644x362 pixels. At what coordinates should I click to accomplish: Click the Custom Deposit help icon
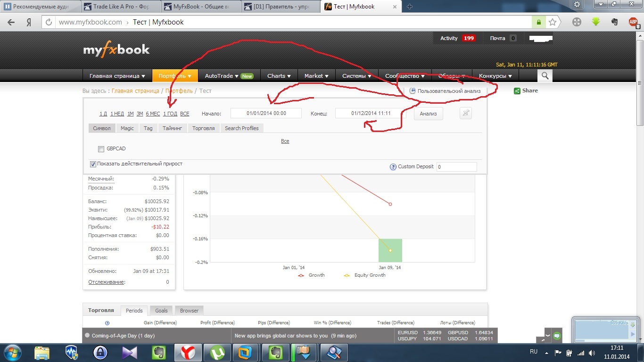(393, 167)
